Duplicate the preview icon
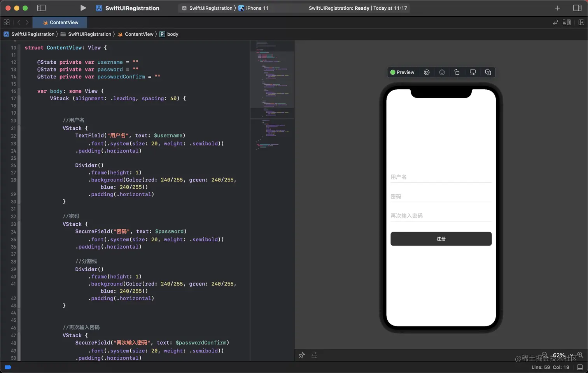The width and height of the screenshot is (588, 373). point(488,72)
